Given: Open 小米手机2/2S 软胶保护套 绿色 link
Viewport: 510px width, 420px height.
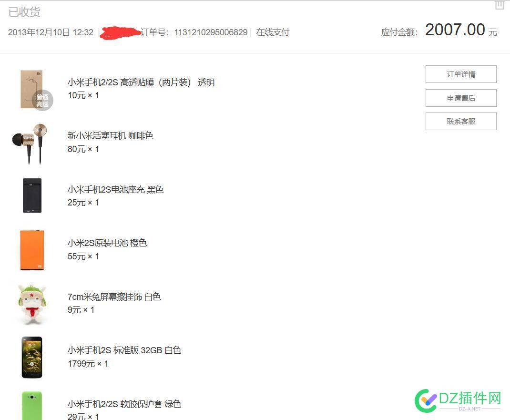Looking at the screenshot, I should [x=124, y=404].
